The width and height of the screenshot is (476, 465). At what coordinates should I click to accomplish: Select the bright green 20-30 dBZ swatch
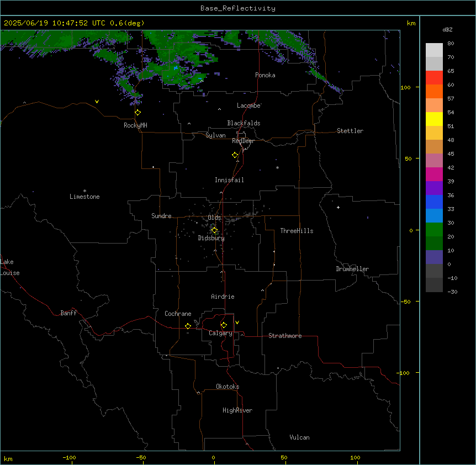click(x=434, y=230)
